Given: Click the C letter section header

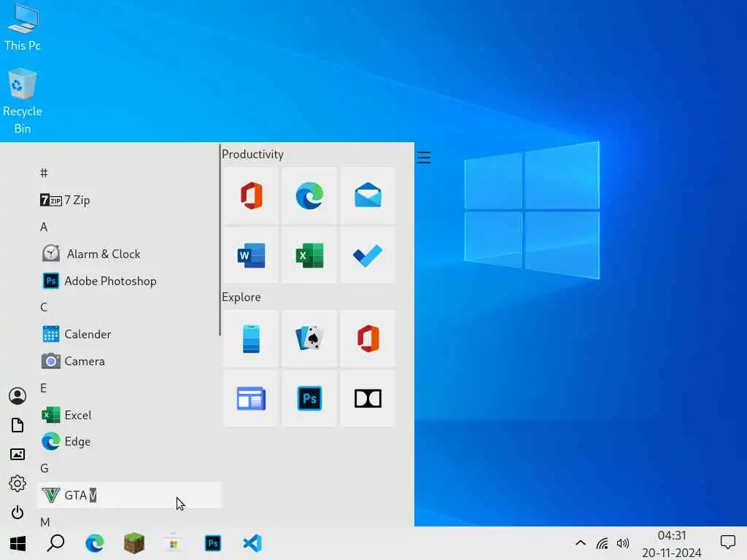Looking at the screenshot, I should [44, 307].
